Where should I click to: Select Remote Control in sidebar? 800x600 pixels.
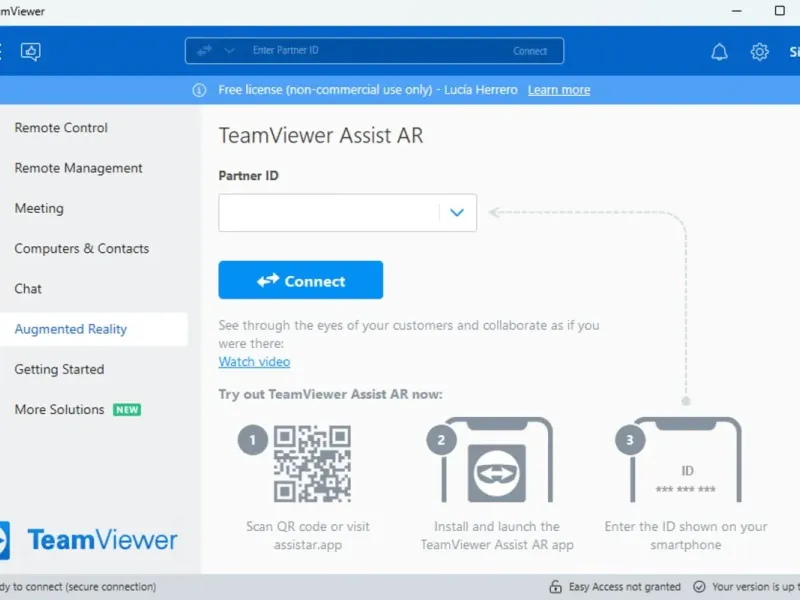click(x=61, y=128)
